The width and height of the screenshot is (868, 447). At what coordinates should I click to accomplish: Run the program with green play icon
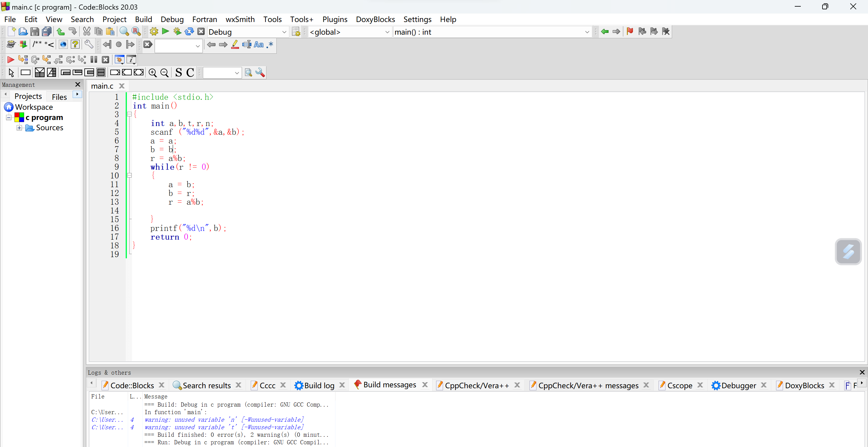(x=165, y=32)
